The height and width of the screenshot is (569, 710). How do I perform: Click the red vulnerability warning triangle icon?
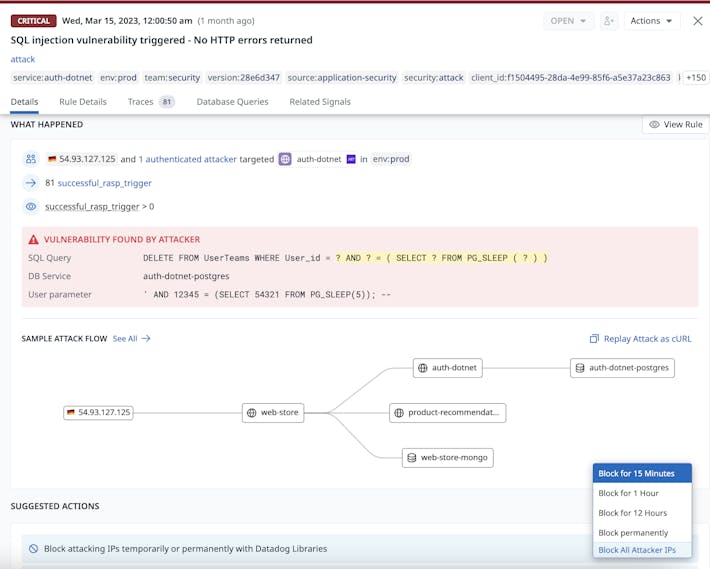(33, 240)
